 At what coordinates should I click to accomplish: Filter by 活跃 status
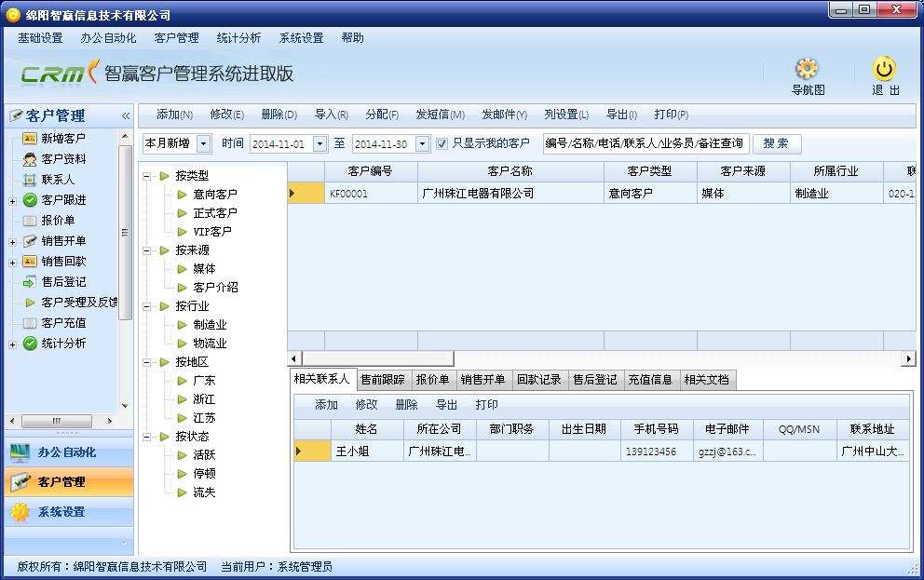(x=204, y=456)
